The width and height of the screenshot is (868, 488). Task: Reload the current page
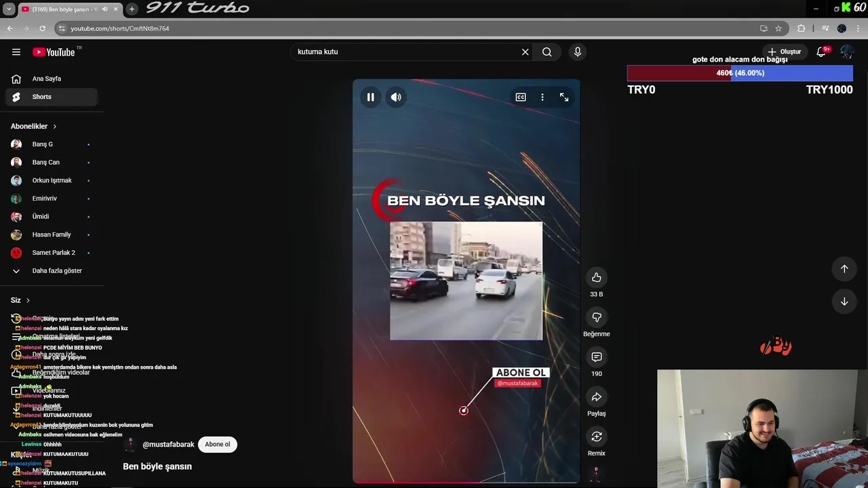tap(42, 28)
